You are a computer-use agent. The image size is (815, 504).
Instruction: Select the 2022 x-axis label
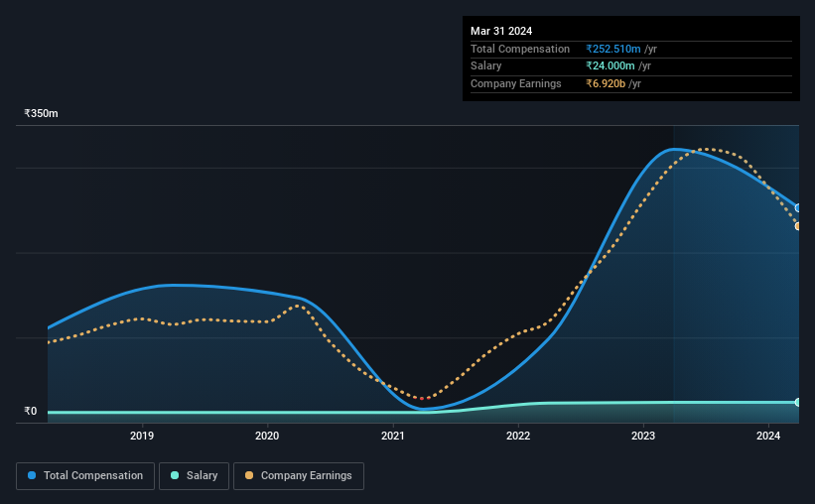518,436
